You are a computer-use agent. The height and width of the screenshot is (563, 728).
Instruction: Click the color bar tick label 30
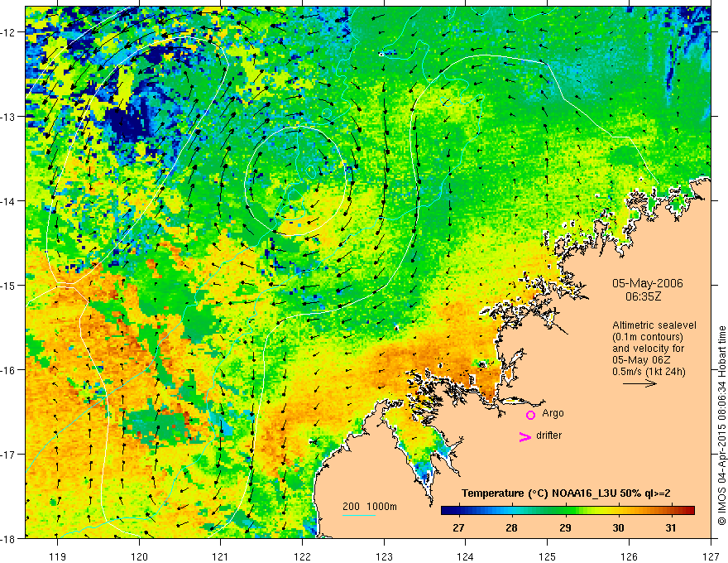(618, 527)
